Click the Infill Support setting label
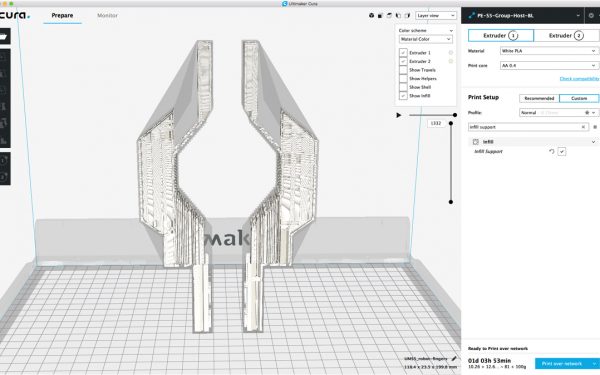 (488, 152)
